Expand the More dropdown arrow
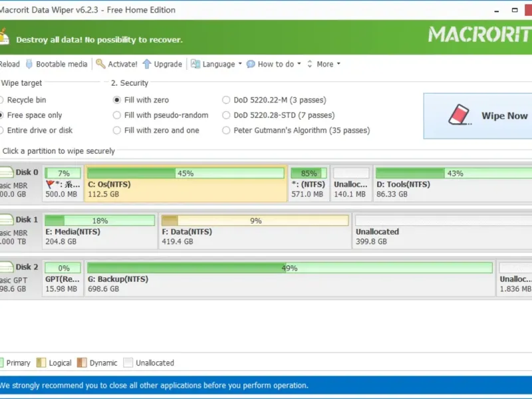 pyautogui.click(x=338, y=64)
